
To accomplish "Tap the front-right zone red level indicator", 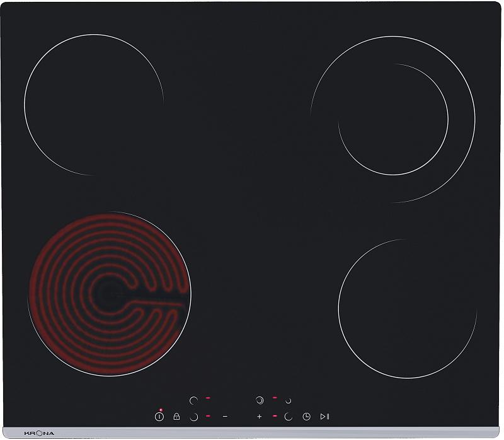I will 275,416.
